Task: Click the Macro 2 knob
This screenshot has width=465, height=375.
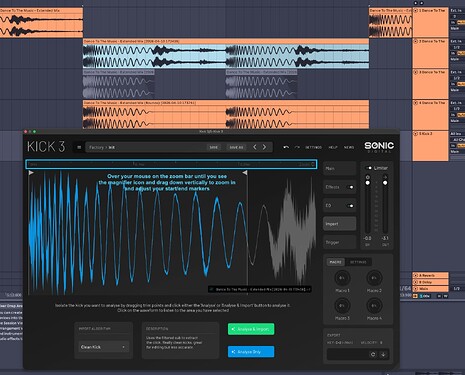Action: (374, 278)
